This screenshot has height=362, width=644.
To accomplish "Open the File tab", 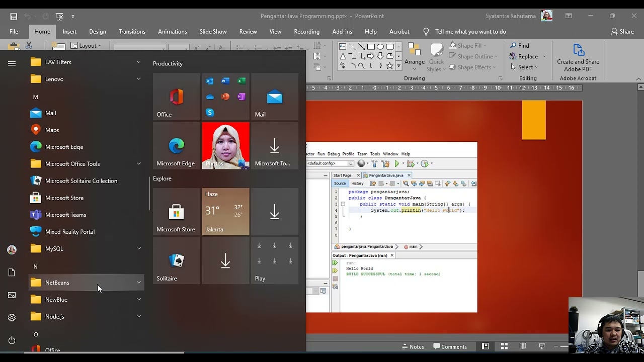I will (14, 32).
